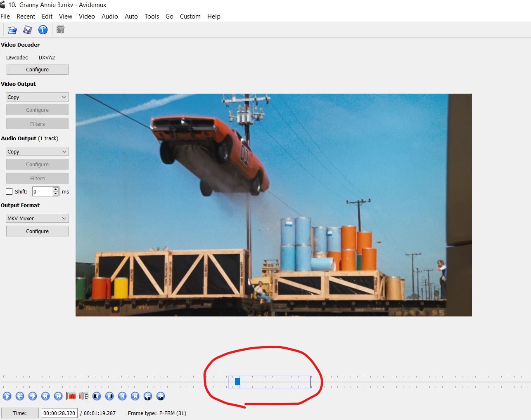The width and height of the screenshot is (531, 420).
Task: Increase the audio shift value
Action: pos(56,189)
